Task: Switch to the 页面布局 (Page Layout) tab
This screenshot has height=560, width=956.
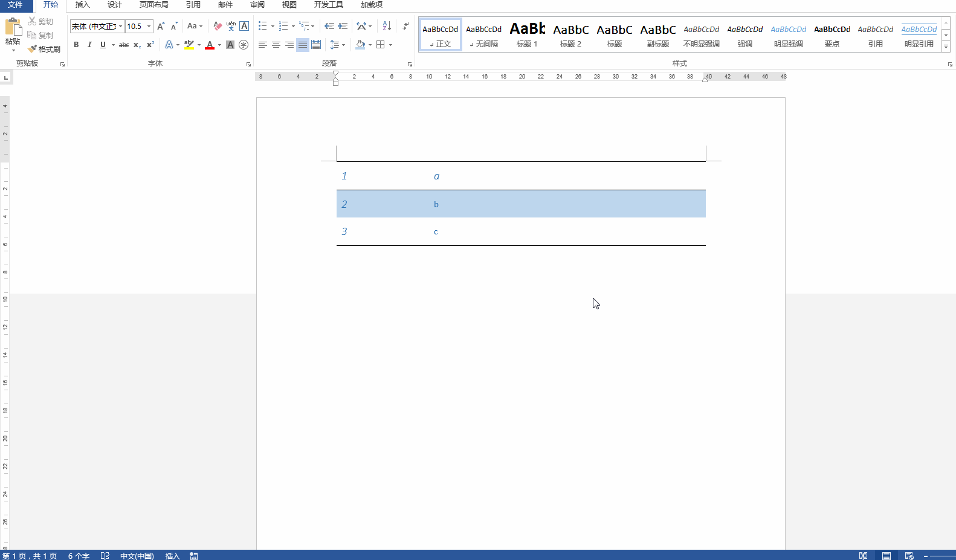Action: pyautogui.click(x=153, y=5)
